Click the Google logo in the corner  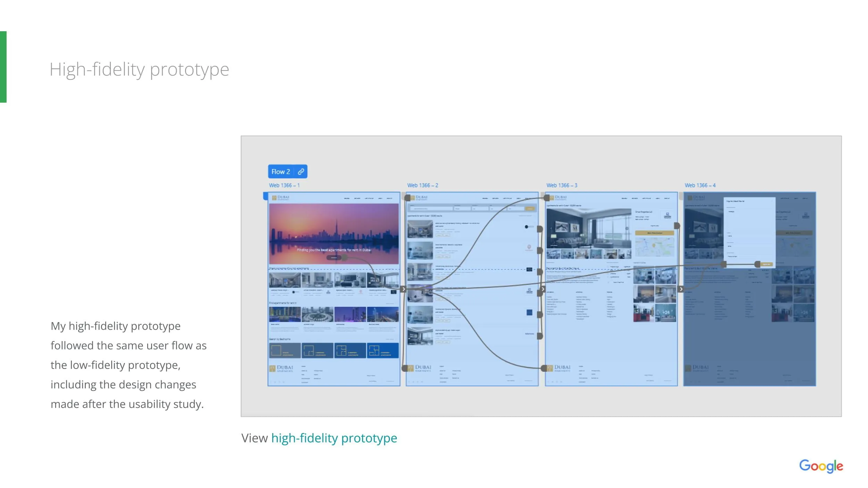click(821, 466)
